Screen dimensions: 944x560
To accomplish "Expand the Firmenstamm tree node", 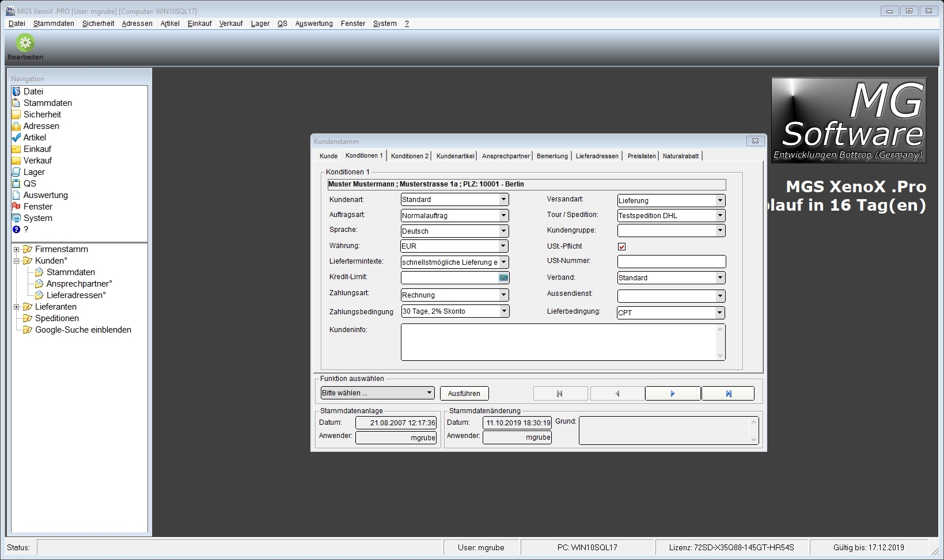I will click(17, 250).
